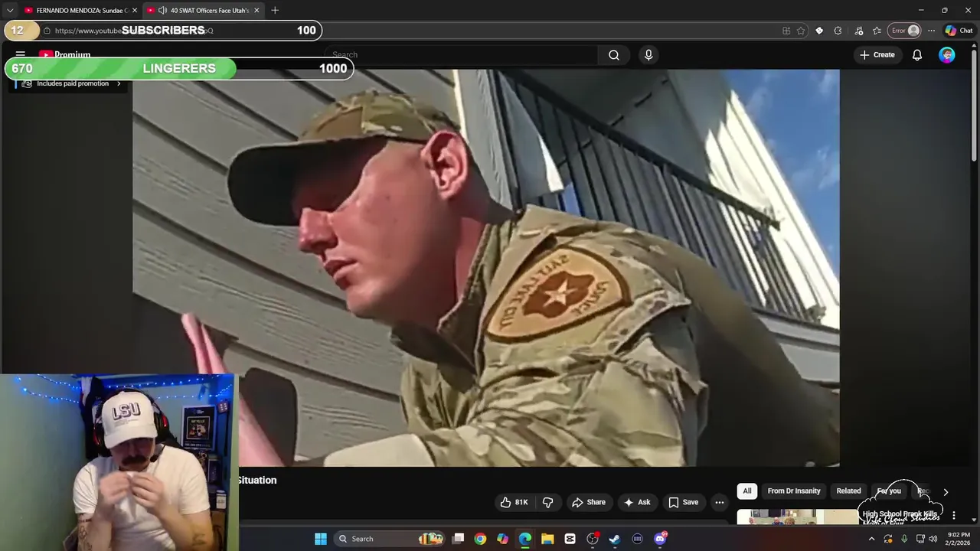Save the video to a playlist
The height and width of the screenshot is (551, 980).
point(683,502)
